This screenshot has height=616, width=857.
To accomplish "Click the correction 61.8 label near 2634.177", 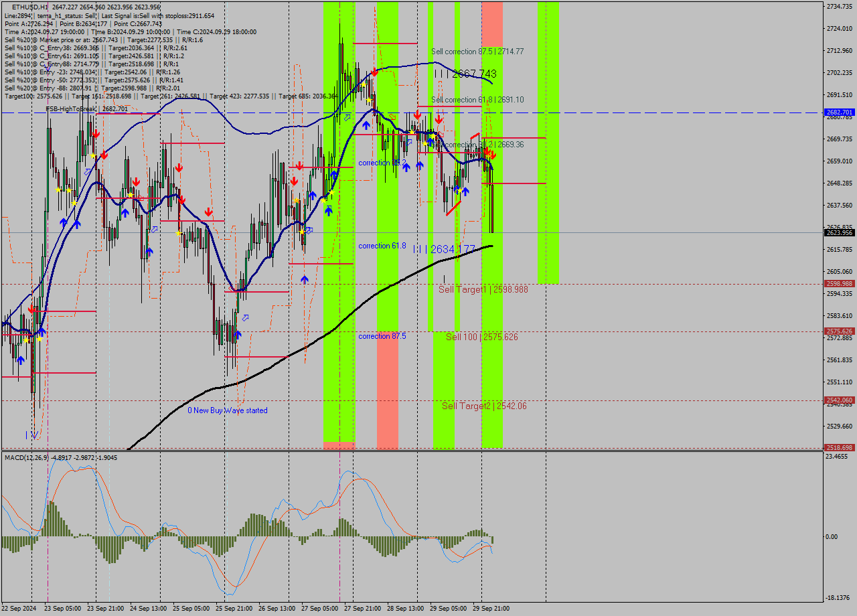I will [x=382, y=246].
